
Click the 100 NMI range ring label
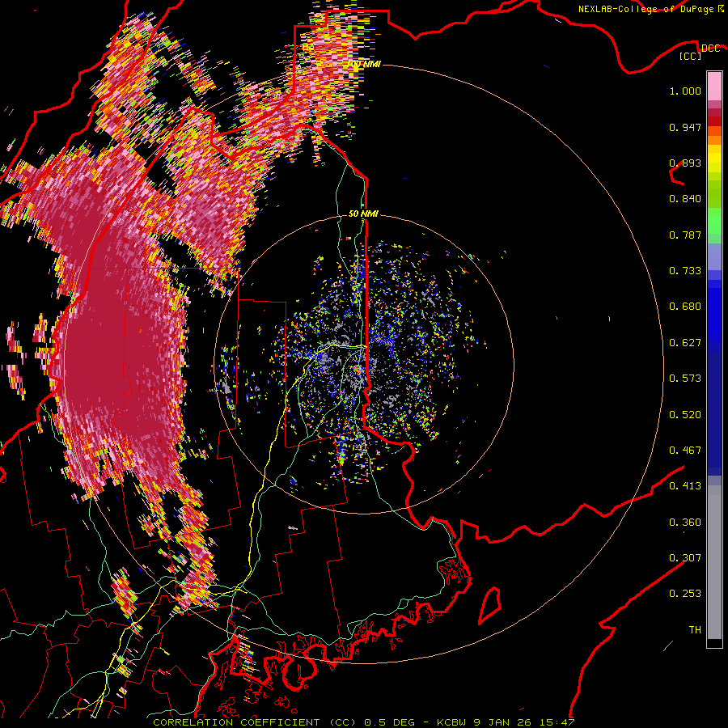[x=363, y=64]
